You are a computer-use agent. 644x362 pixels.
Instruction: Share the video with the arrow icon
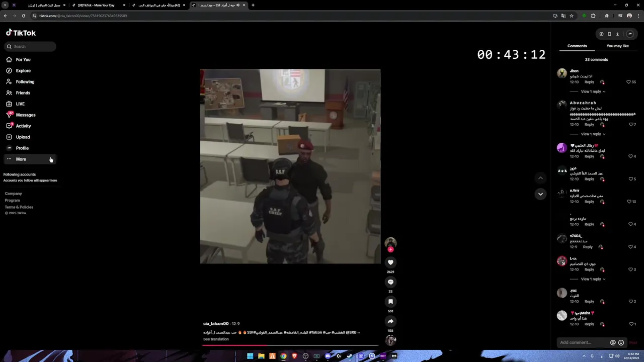click(390, 321)
